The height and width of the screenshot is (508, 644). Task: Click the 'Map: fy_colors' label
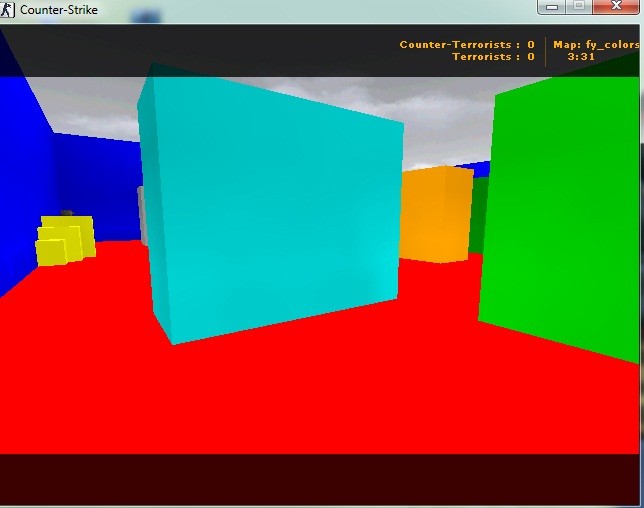[596, 44]
